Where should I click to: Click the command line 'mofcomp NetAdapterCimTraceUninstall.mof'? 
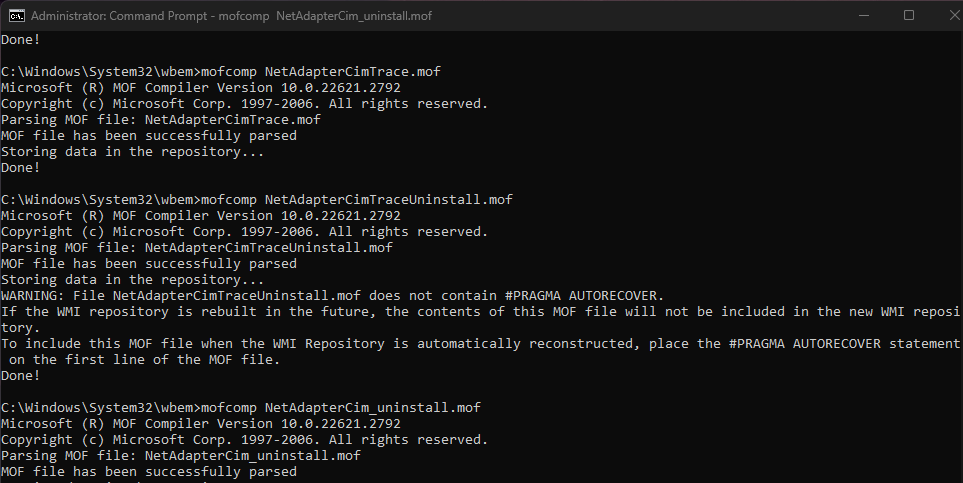pyautogui.click(x=357, y=200)
